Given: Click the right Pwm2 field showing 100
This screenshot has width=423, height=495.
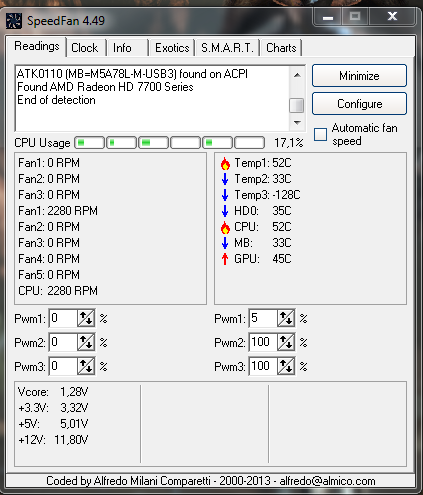Looking at the screenshot, I should click(263, 343).
